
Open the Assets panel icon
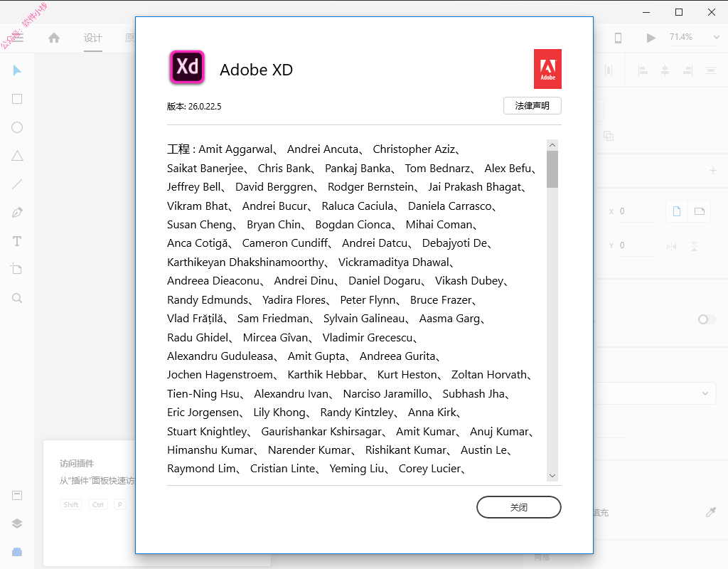pos(17,495)
